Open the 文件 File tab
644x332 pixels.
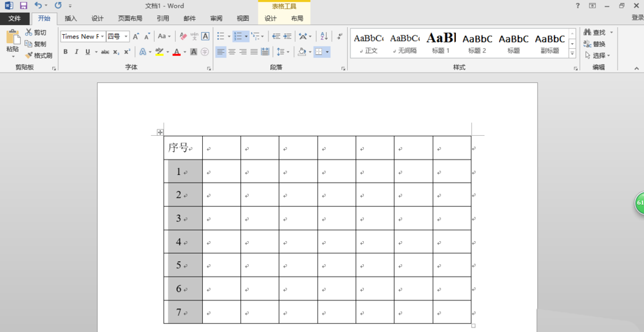tap(15, 19)
